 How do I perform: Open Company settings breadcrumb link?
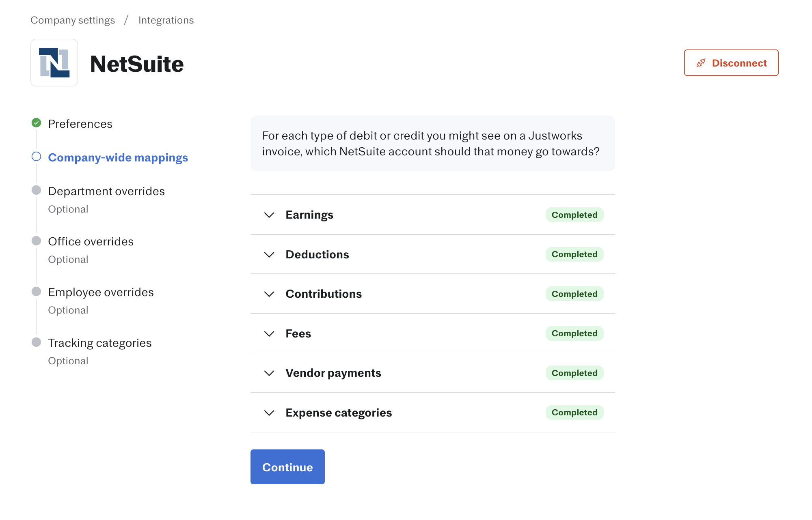(73, 20)
